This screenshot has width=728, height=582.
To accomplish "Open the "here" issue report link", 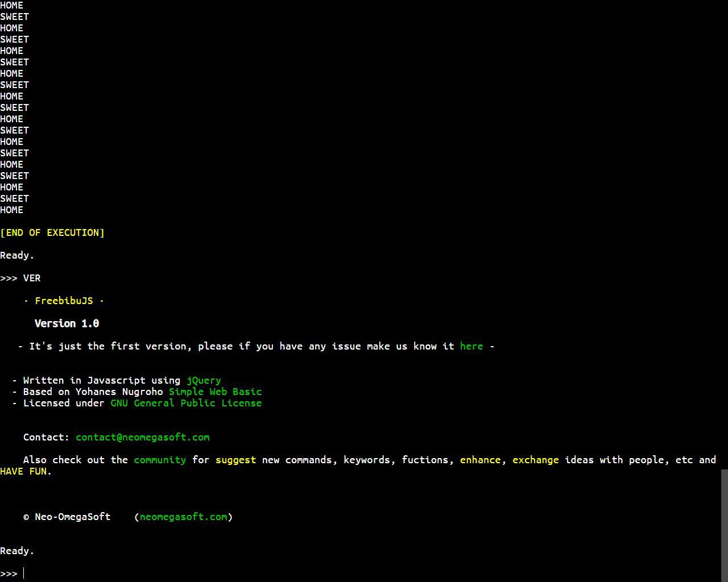I will coord(471,346).
